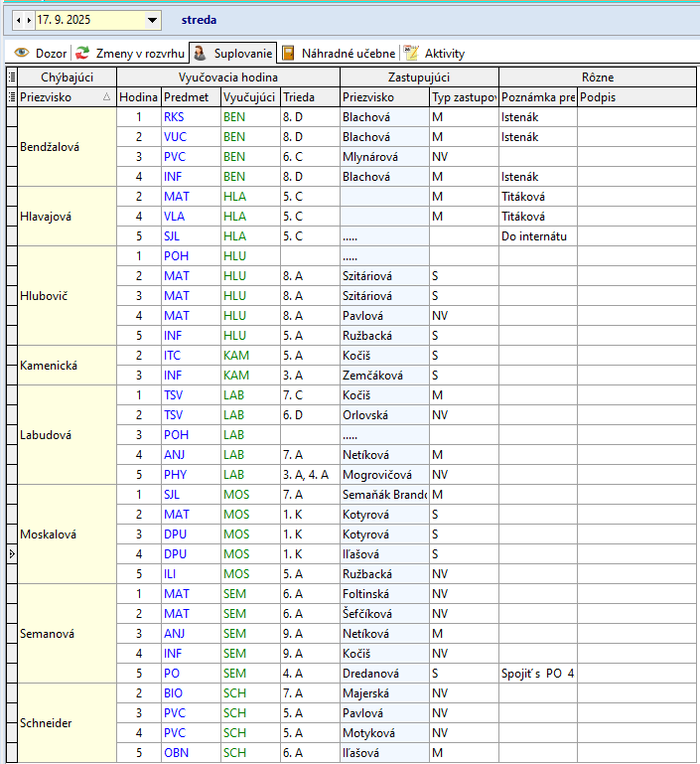The image size is (700, 764).
Task: Click substitute Pavlová for MAT 8. A
Action: click(x=384, y=316)
